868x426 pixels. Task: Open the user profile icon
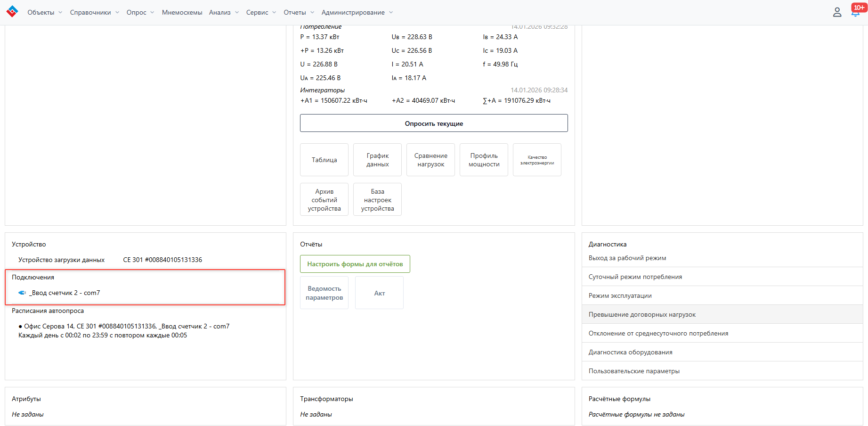tap(837, 12)
